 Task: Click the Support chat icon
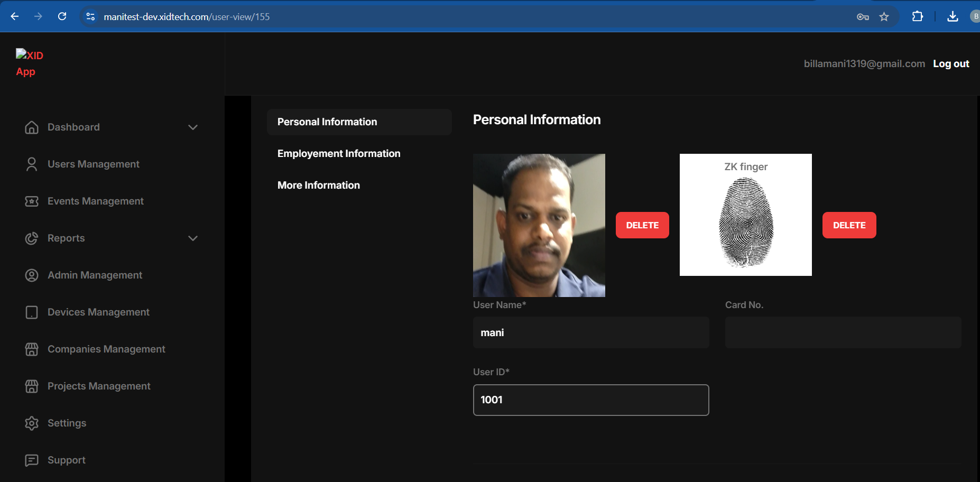[x=32, y=460]
